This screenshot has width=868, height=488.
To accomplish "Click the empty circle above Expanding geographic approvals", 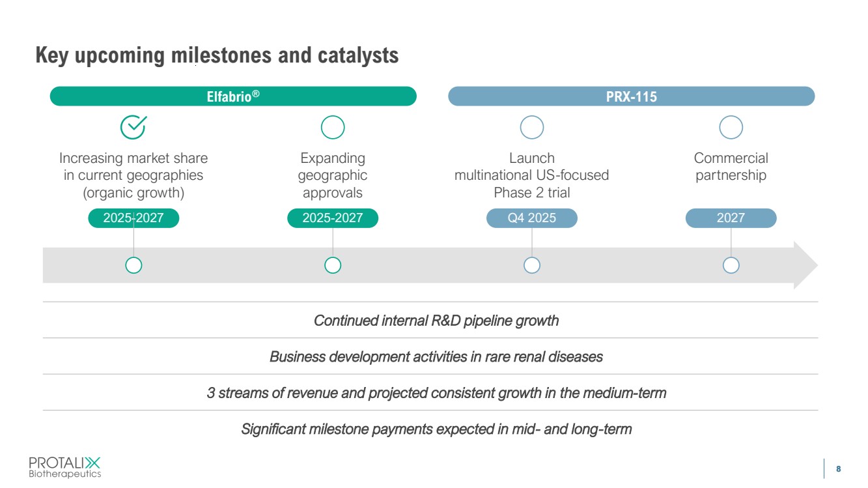I will click(333, 128).
